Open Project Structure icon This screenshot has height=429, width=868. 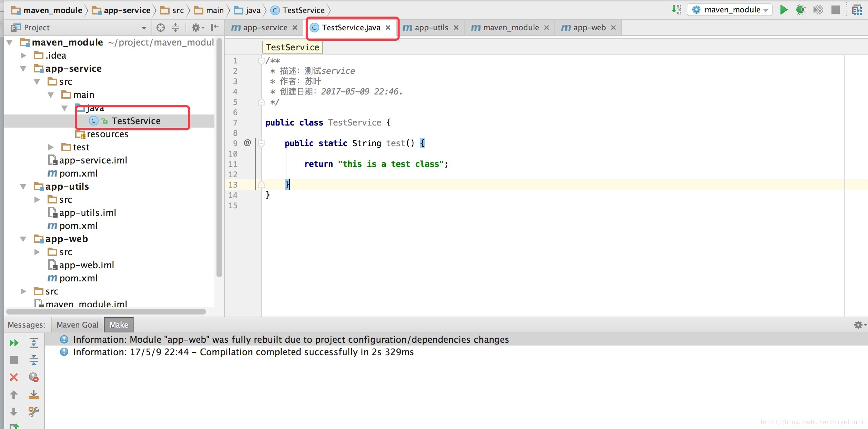click(x=857, y=10)
